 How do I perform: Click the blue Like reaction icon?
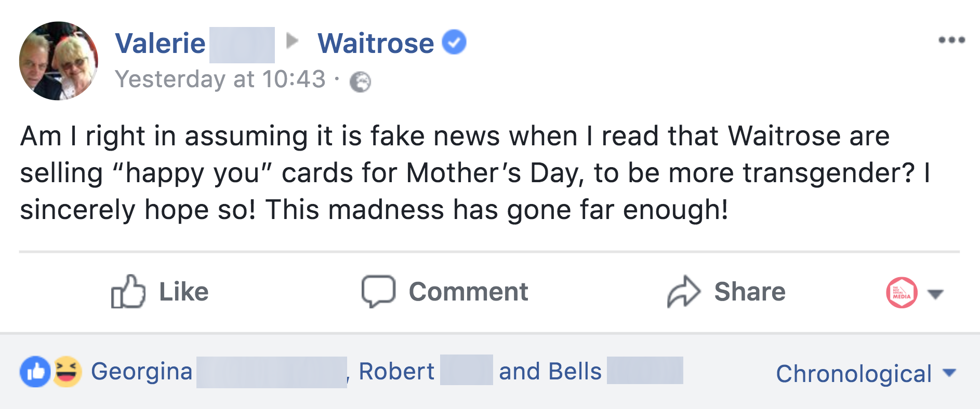(x=35, y=372)
